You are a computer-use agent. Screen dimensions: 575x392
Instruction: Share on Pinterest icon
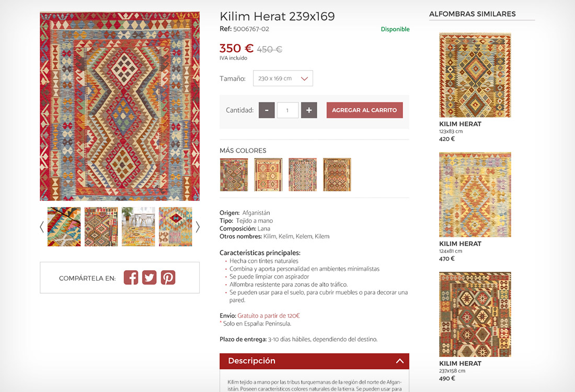click(x=168, y=278)
